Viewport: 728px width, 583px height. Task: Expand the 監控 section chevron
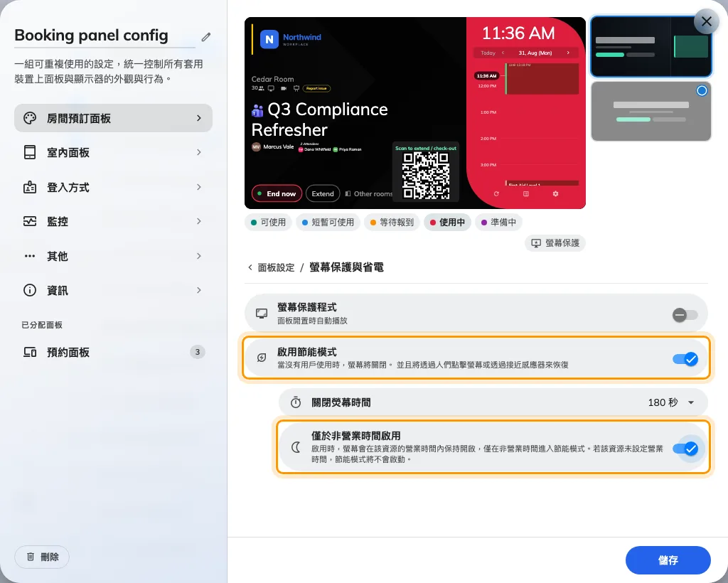(x=199, y=221)
